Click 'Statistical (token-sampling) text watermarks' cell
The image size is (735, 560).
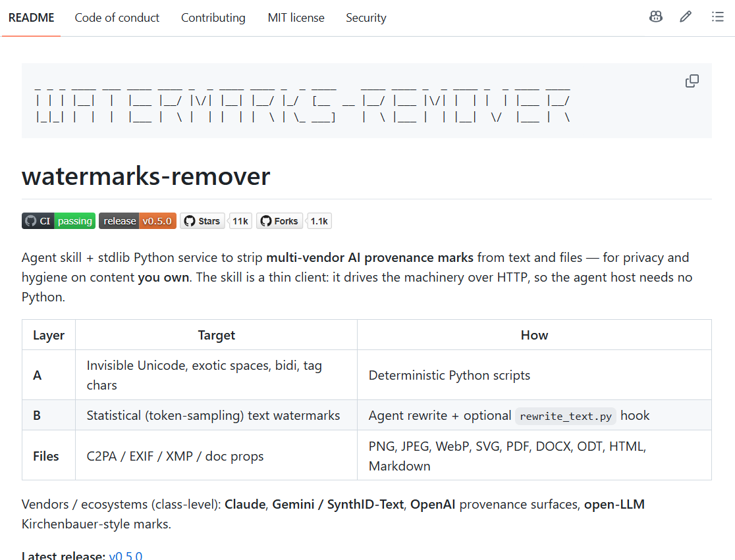click(216, 415)
